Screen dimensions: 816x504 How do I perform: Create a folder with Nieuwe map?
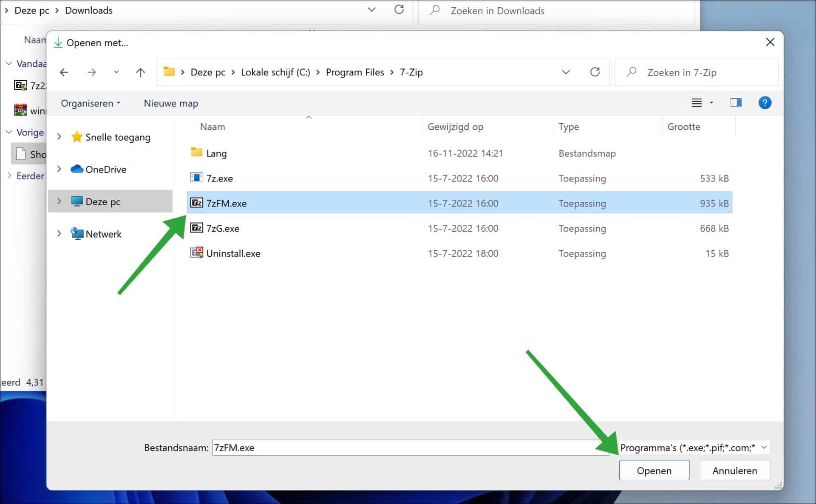(x=170, y=103)
